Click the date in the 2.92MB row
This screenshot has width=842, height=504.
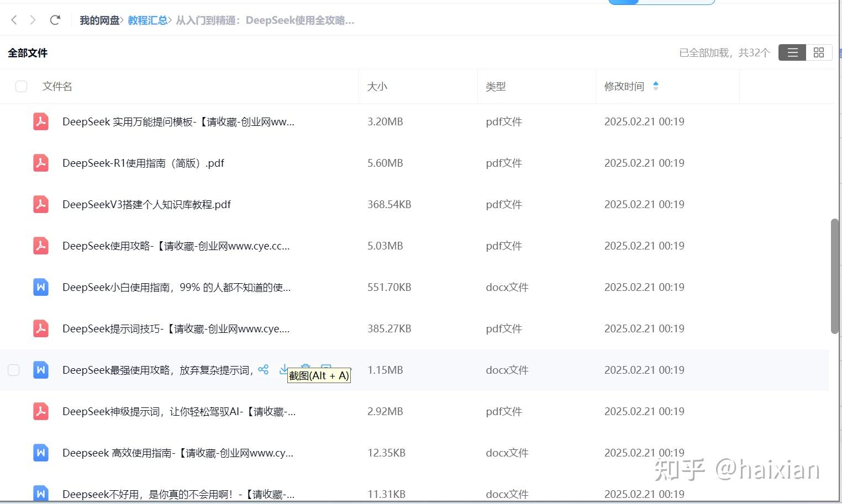[644, 411]
